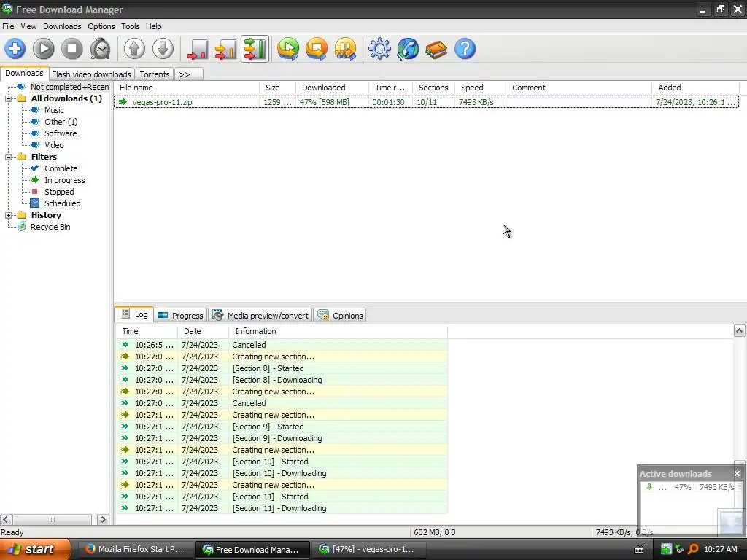The width and height of the screenshot is (747, 560).
Task: Click the Add new download plus icon
Action: click(x=15, y=49)
